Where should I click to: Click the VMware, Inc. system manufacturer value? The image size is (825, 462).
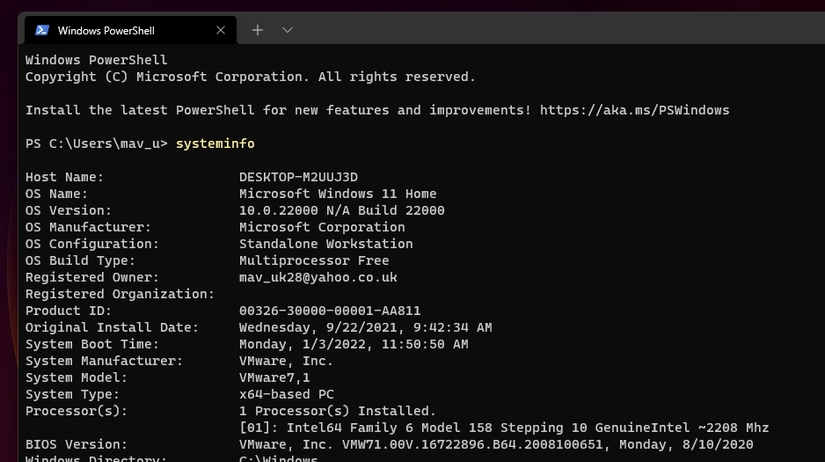tap(286, 361)
